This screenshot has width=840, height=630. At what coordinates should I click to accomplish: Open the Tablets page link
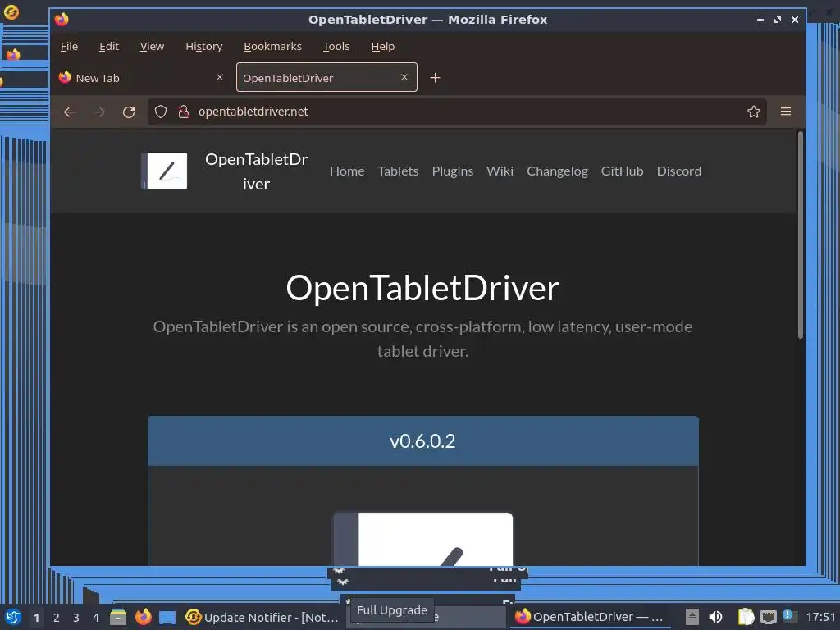pyautogui.click(x=398, y=171)
